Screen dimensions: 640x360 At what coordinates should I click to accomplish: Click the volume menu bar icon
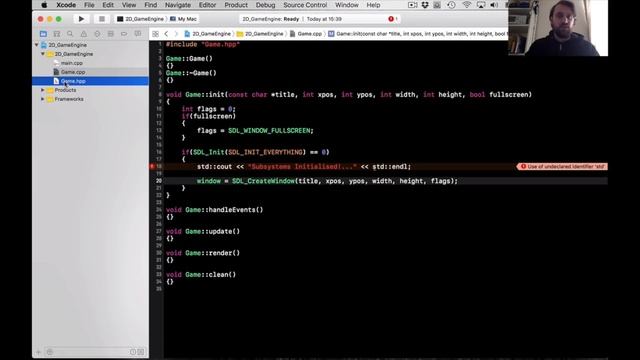tap(494, 5)
